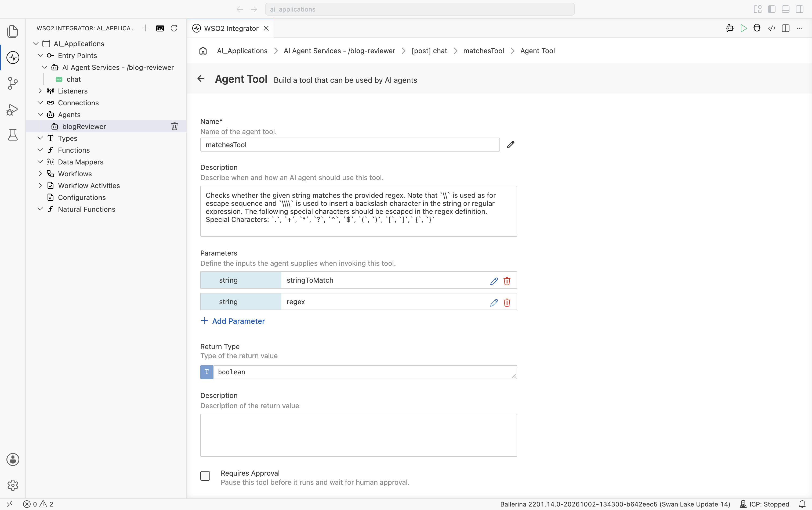
Task: Navigate to matchesTool breadcrumb
Action: coord(483,51)
